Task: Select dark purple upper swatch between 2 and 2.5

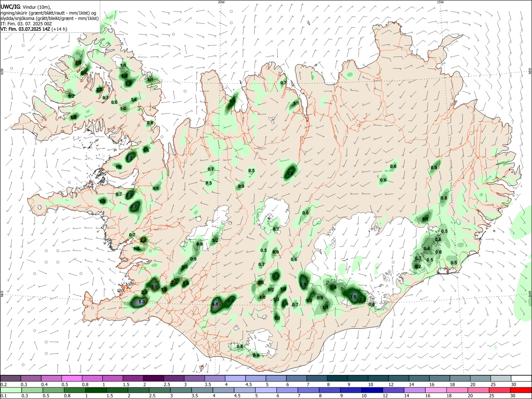Action: click(x=153, y=378)
